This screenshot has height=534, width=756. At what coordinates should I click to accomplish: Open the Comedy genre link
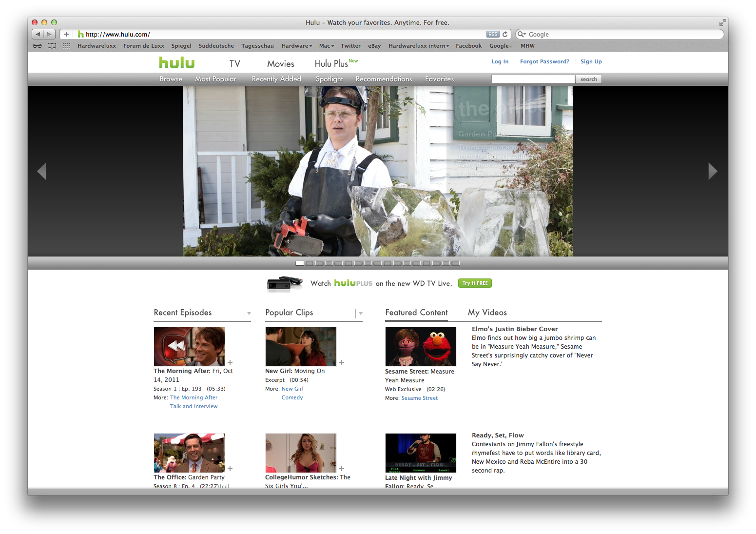pos(292,397)
